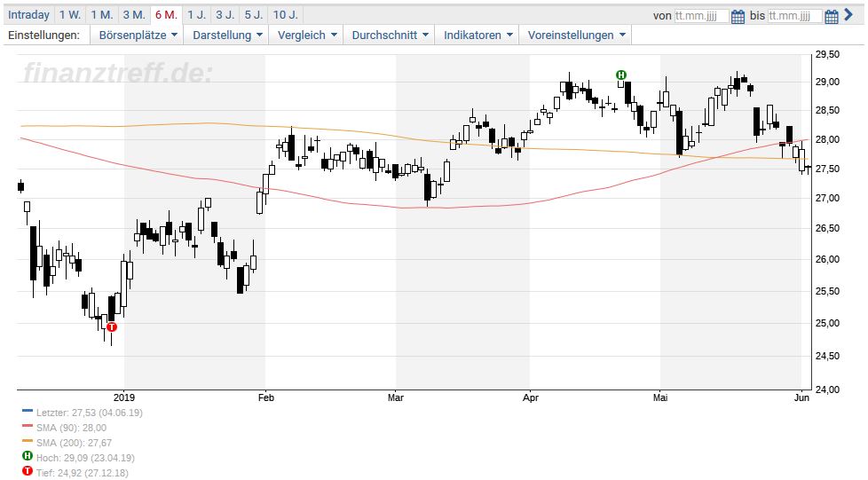
Task: Click the 'Letzter: 27,53 (04.06.19)' legend entry
Action: [89, 413]
